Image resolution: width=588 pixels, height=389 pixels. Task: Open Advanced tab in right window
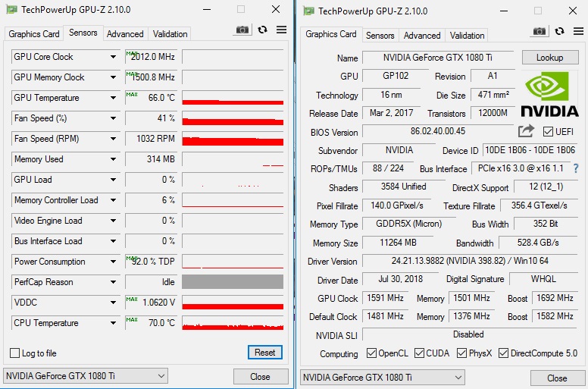[x=422, y=36]
